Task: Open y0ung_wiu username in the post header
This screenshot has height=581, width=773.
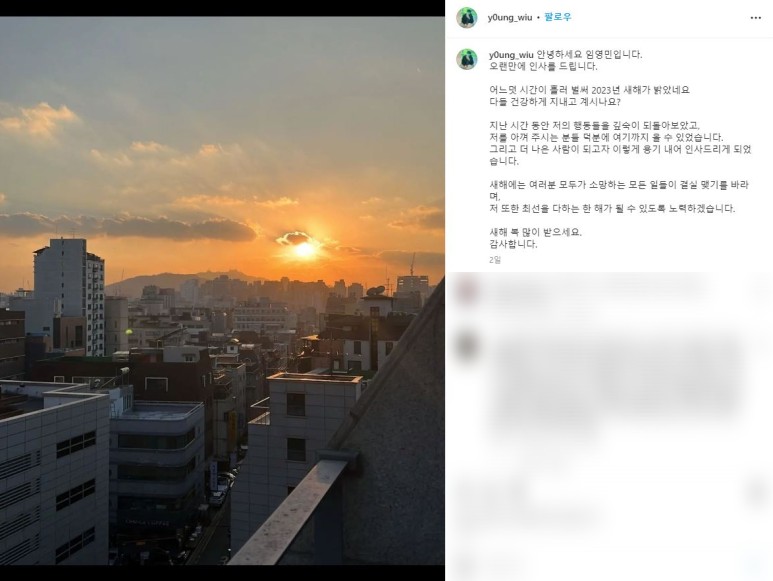Action: (510, 17)
